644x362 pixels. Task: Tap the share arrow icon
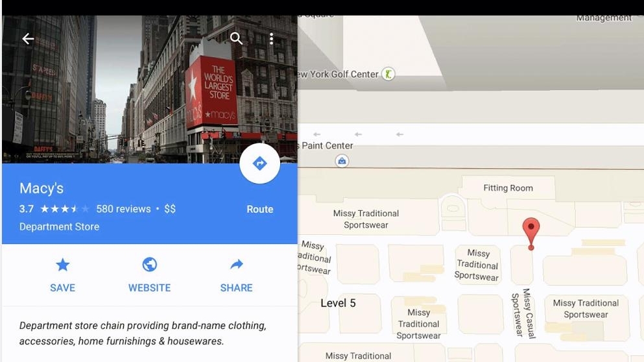tap(237, 264)
